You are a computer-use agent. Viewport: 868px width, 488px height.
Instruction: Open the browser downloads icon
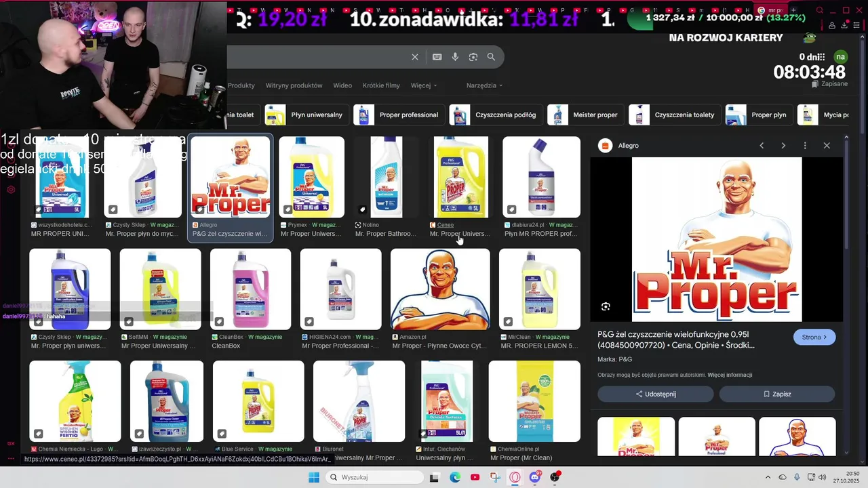coord(844,25)
